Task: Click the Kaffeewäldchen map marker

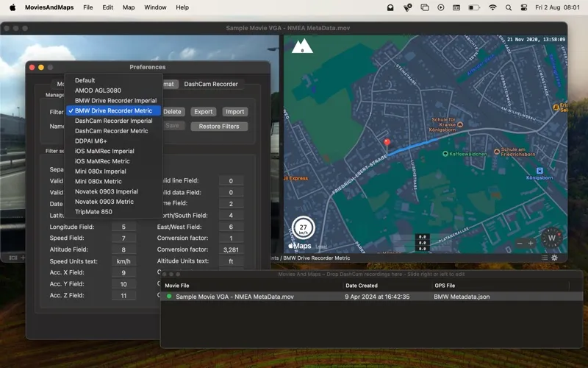Action: [445, 154]
